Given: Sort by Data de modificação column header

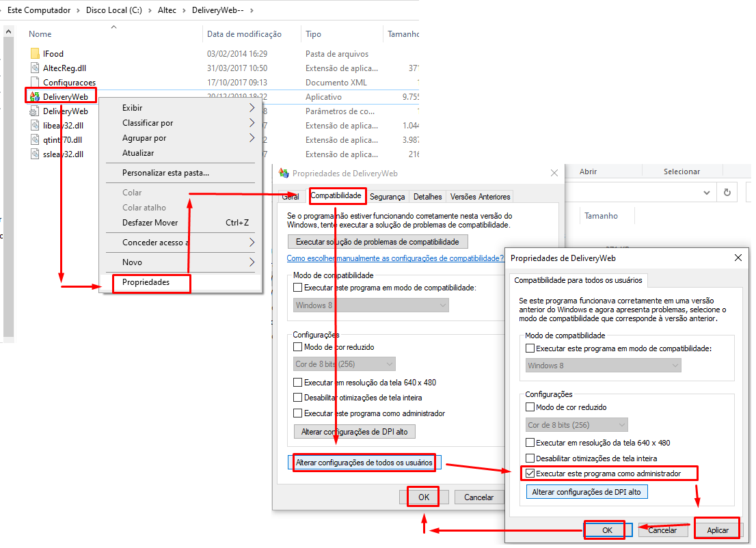Looking at the screenshot, I should pos(244,33).
